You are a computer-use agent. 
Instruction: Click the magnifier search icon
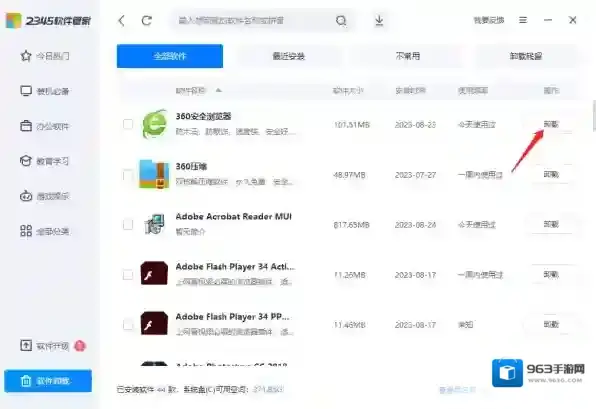click(341, 21)
